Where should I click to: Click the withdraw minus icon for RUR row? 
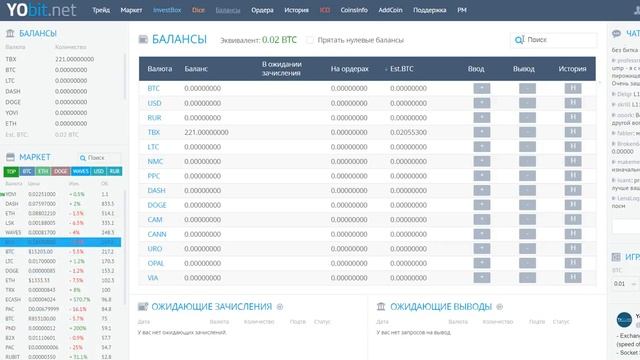[x=527, y=118]
